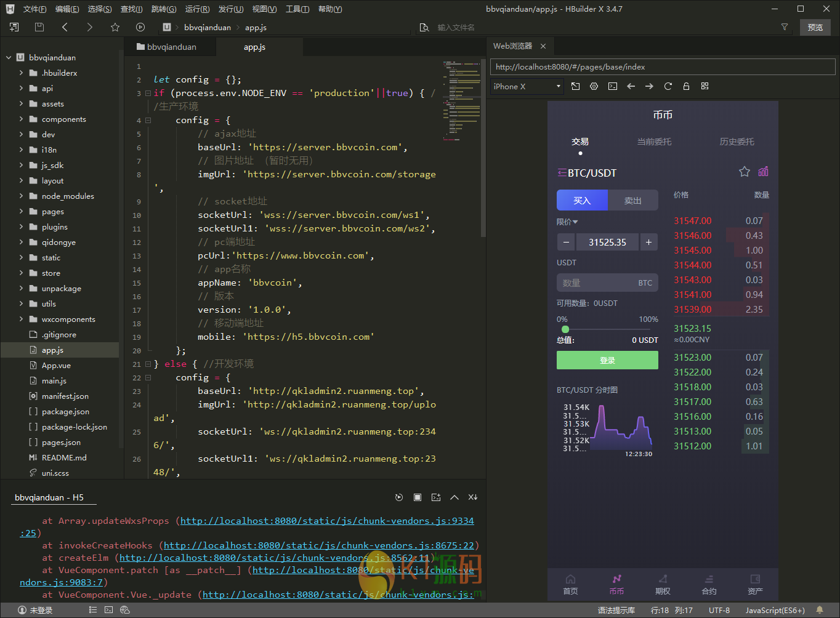
Task: Click the percentage slider handle
Action: [x=565, y=329]
